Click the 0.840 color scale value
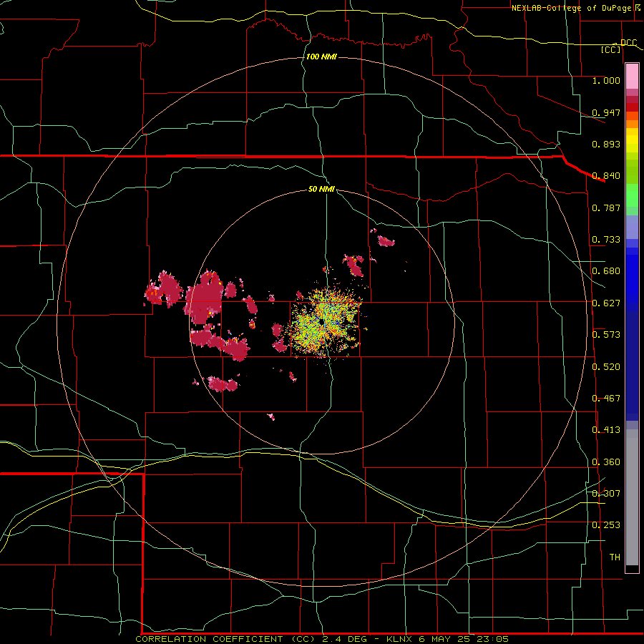Viewport: 644px width, 644px height. [x=606, y=176]
